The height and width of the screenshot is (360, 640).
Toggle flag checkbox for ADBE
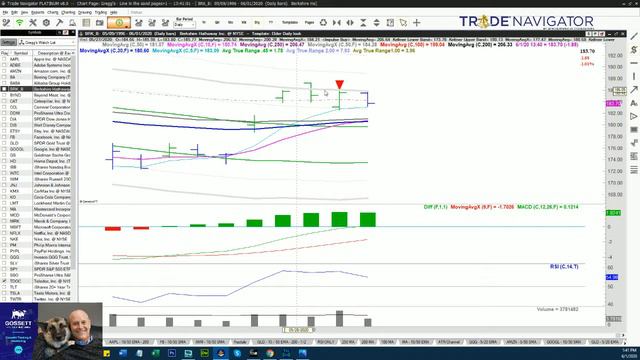pyautogui.click(x=4, y=65)
